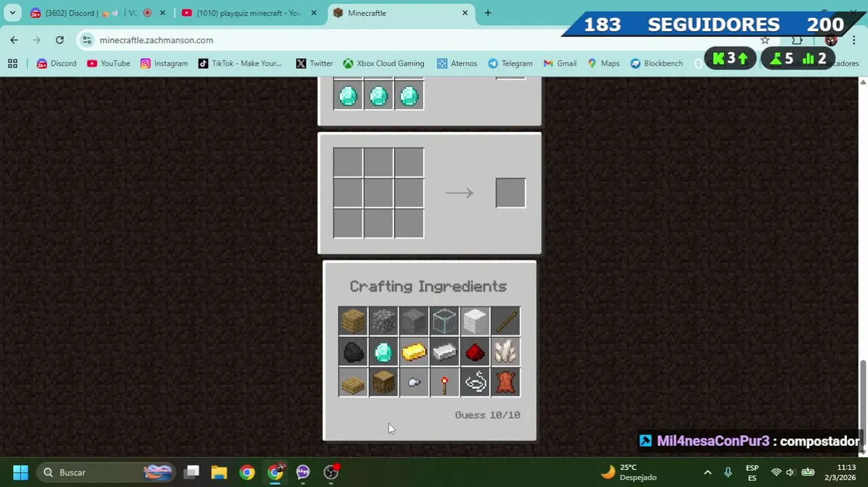Pick the cobblestone ingredient
Viewport: 868px width, 487px height.
click(383, 321)
